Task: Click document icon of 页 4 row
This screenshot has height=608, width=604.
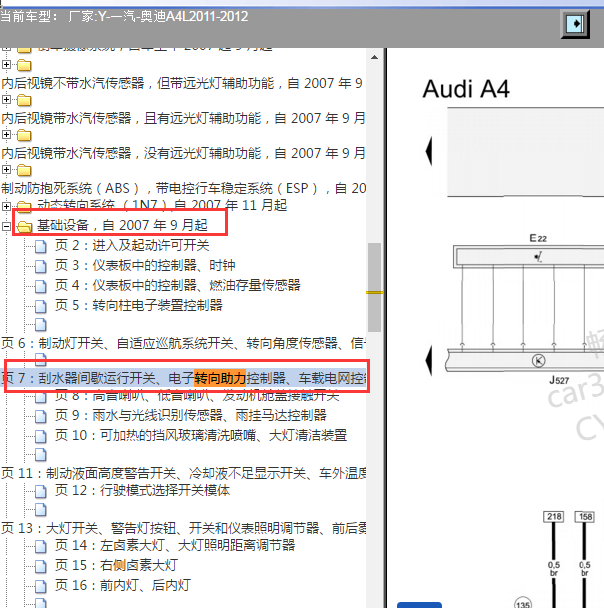Action: (41, 287)
